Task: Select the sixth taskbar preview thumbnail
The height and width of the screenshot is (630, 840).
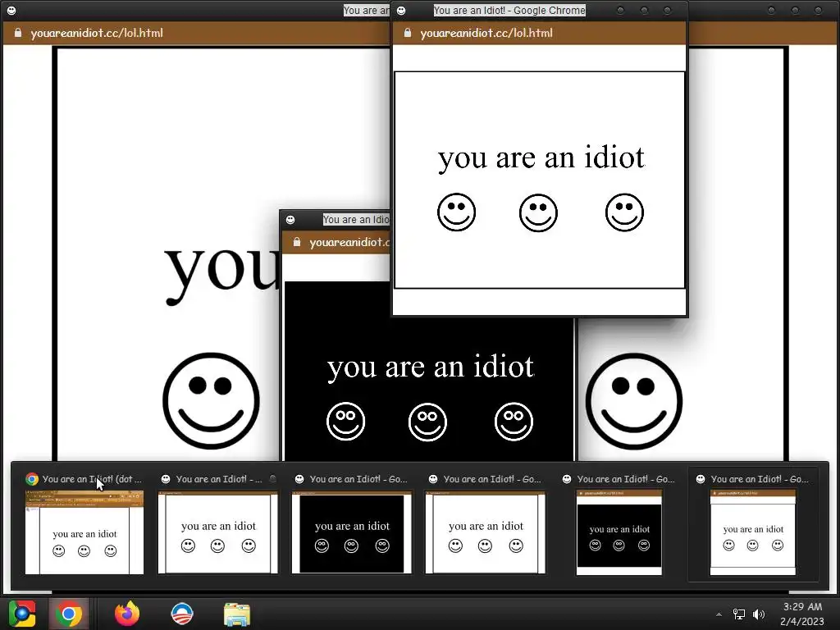Action: tap(753, 532)
